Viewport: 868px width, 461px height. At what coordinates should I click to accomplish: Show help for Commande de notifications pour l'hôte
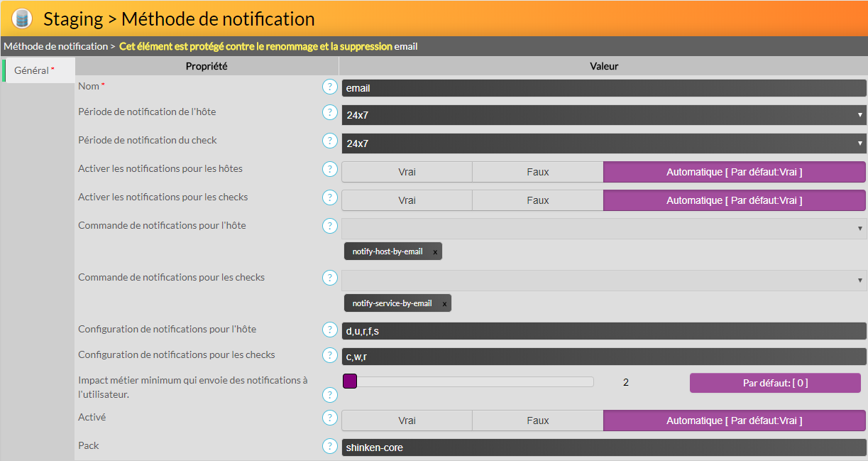click(x=329, y=226)
